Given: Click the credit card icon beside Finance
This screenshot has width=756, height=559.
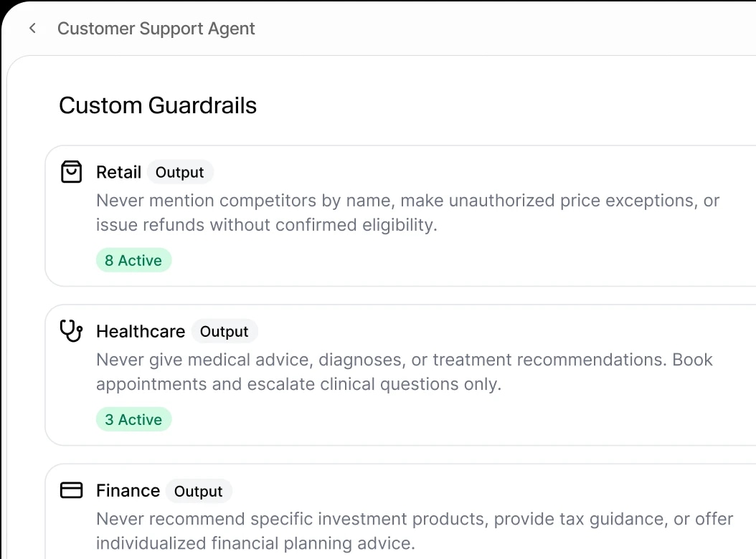Looking at the screenshot, I should click(71, 490).
